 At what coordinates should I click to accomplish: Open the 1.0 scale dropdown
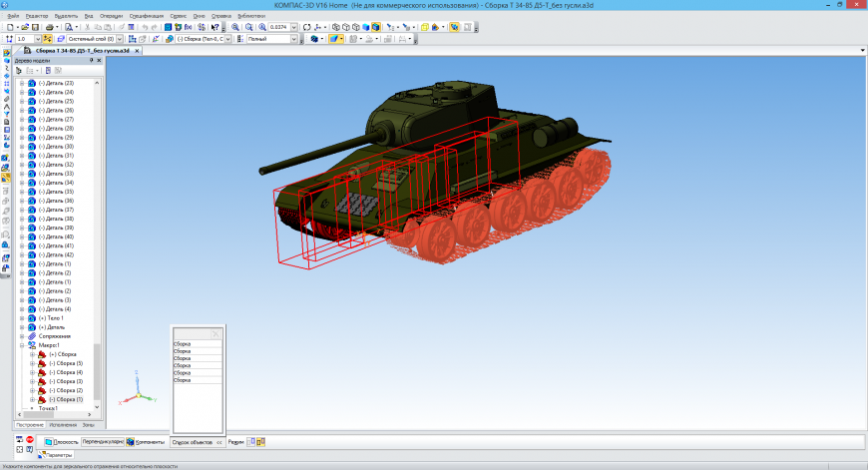(38, 39)
